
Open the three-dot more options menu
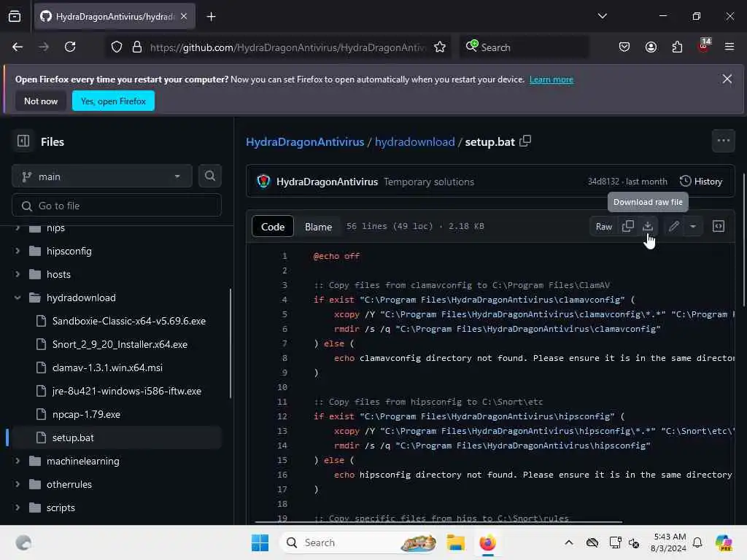(723, 141)
